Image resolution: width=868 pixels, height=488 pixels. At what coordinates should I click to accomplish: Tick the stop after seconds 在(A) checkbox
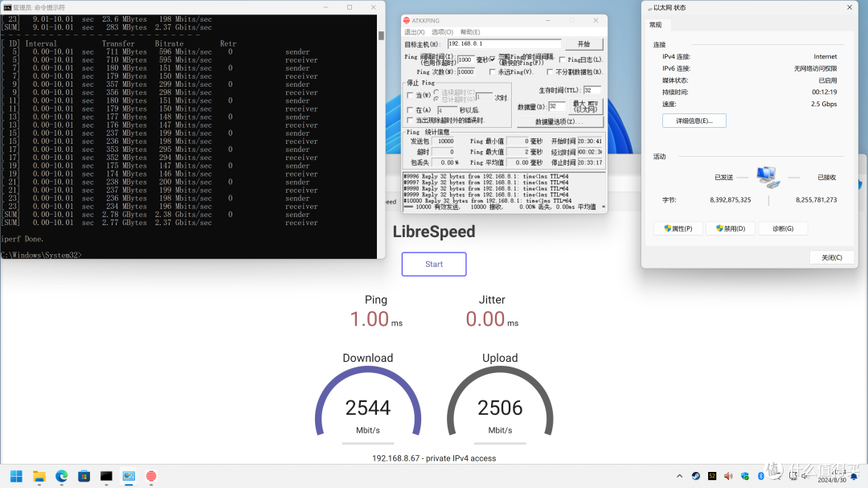pyautogui.click(x=410, y=109)
